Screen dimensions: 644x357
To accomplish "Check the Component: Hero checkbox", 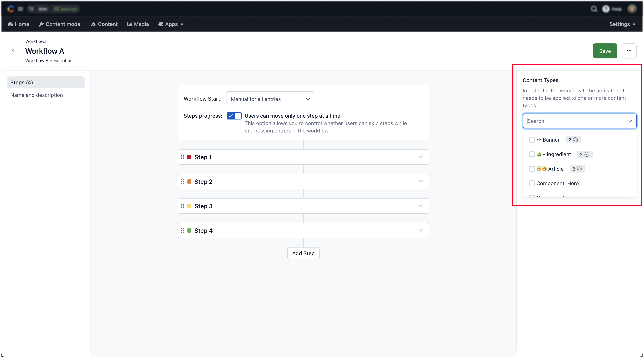I will [x=532, y=183].
